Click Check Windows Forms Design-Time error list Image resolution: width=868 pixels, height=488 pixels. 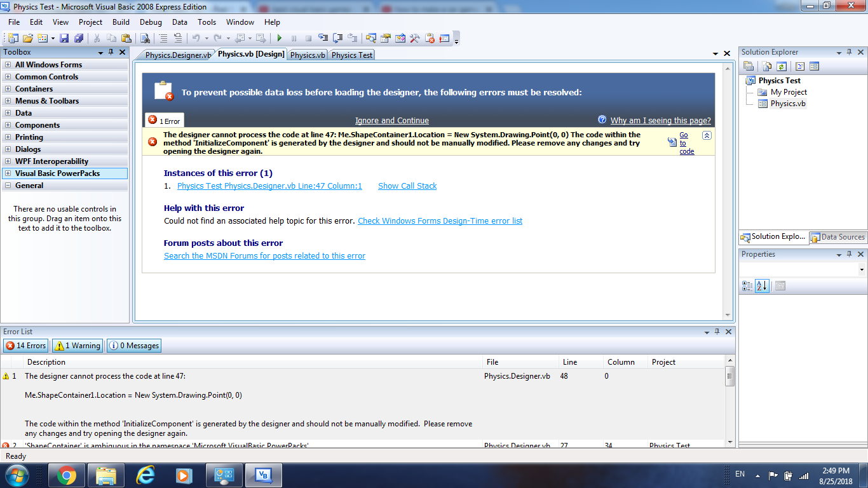coord(440,221)
